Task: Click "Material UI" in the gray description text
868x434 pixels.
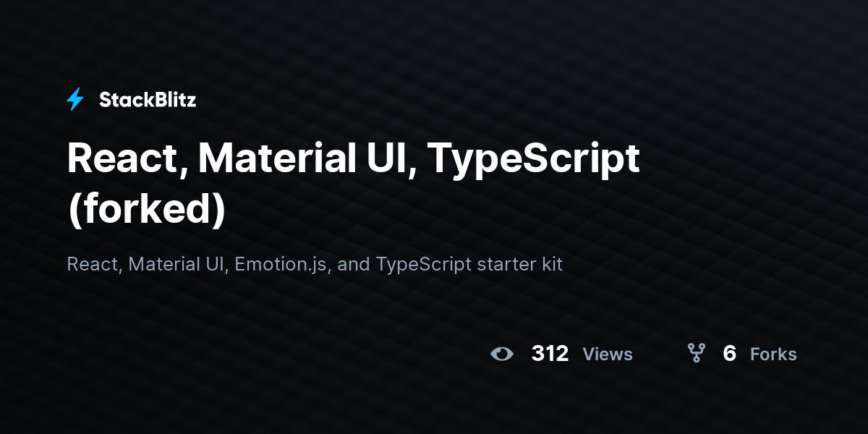Action: (178, 265)
